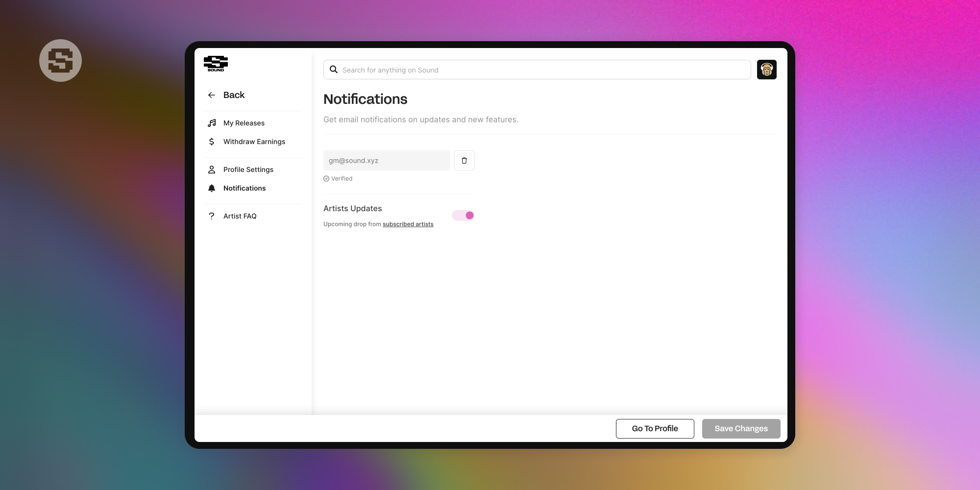Click the dollar sign icon for Withdraw Earnings
The image size is (980, 490).
click(212, 142)
